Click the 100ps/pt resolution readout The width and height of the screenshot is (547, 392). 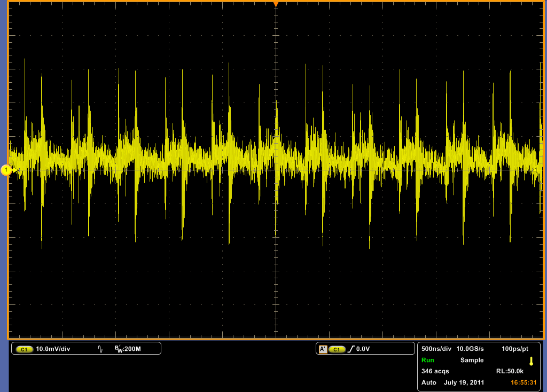515,349
